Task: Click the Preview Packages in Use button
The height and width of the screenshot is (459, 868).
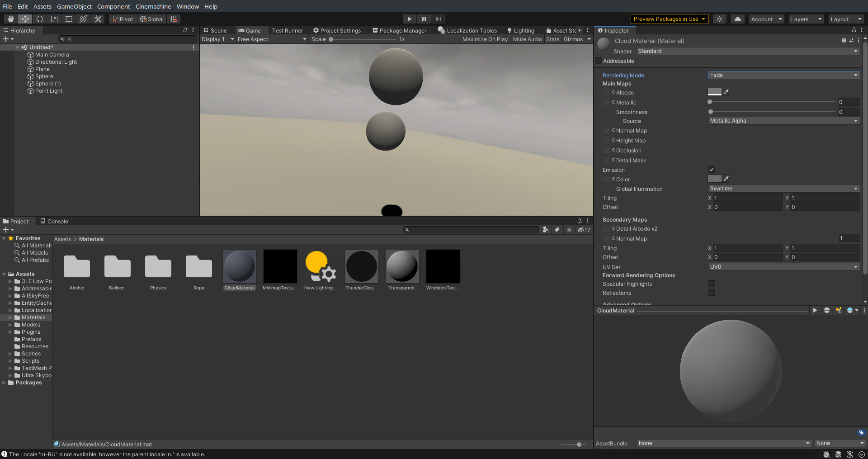Action: [669, 19]
